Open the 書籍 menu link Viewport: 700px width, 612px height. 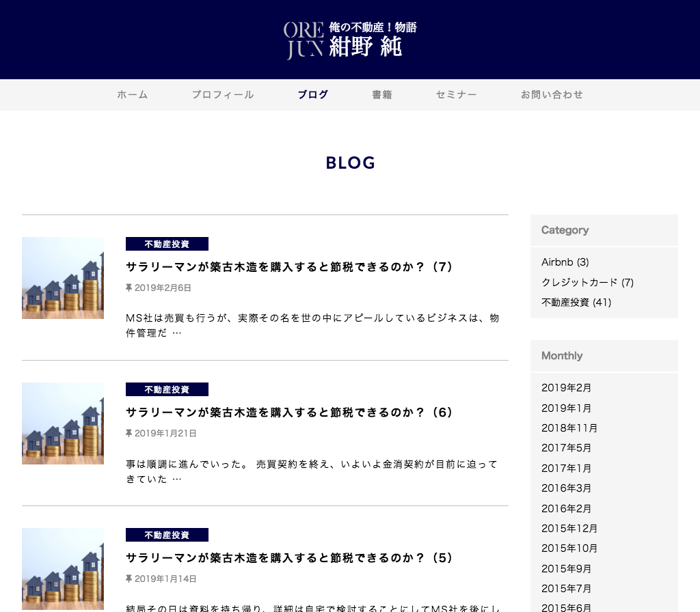(382, 95)
